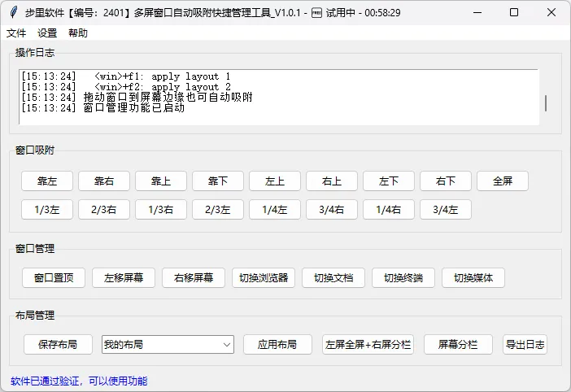Click status text 软件已通过验证，可以使用功能

79,381
